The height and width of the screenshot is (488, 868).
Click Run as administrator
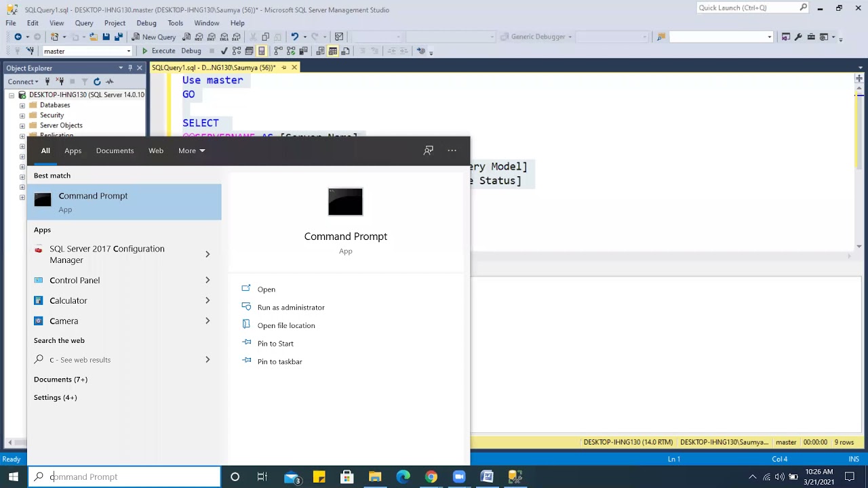point(291,307)
